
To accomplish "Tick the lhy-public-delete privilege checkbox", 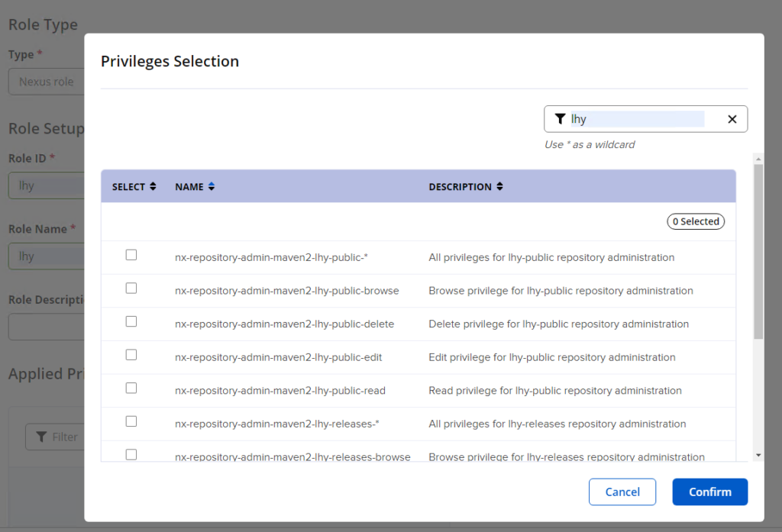I will click(x=131, y=321).
